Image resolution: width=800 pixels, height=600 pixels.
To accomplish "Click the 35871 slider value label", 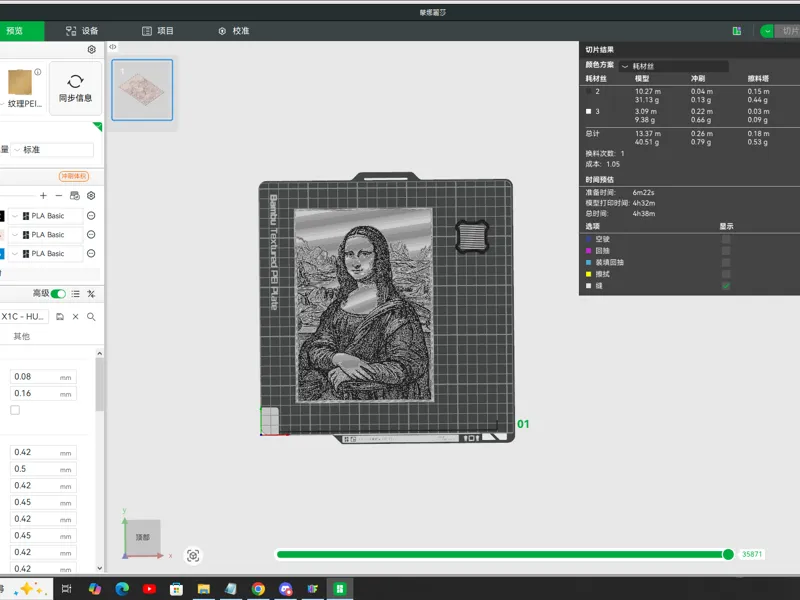I will (x=752, y=554).
